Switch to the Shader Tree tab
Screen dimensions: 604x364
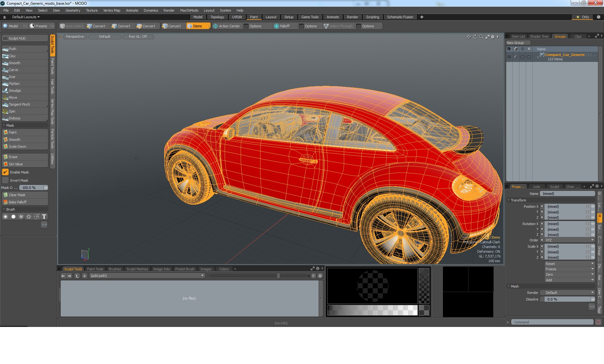(x=539, y=36)
